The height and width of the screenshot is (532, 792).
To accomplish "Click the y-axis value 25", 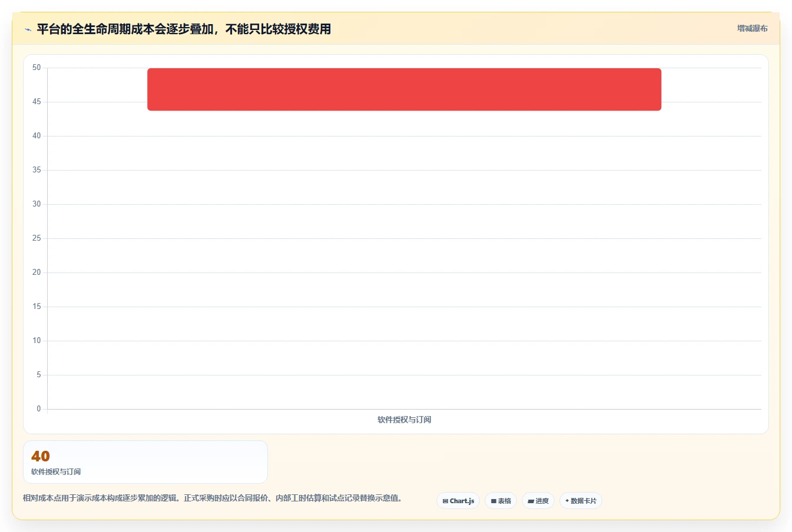I will pyautogui.click(x=37, y=238).
